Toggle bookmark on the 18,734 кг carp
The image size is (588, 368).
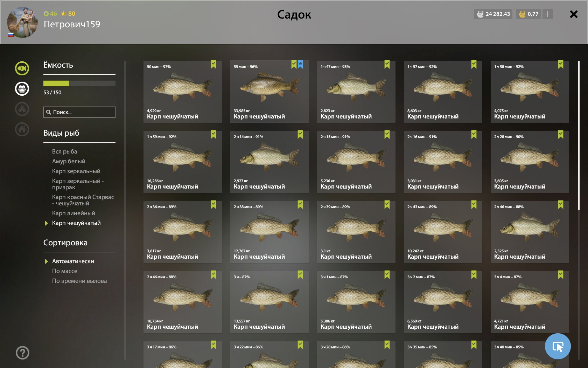(213, 275)
